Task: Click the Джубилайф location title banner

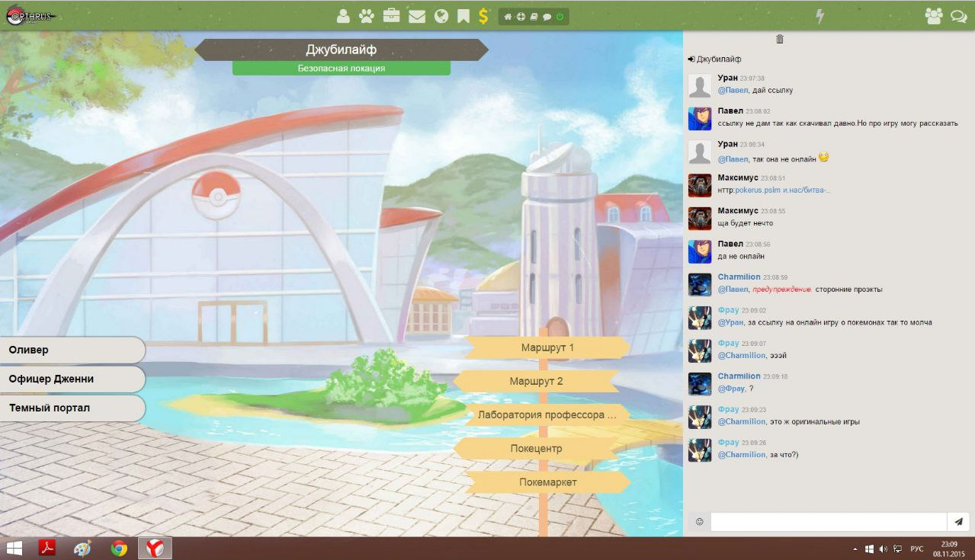Action: tap(341, 50)
